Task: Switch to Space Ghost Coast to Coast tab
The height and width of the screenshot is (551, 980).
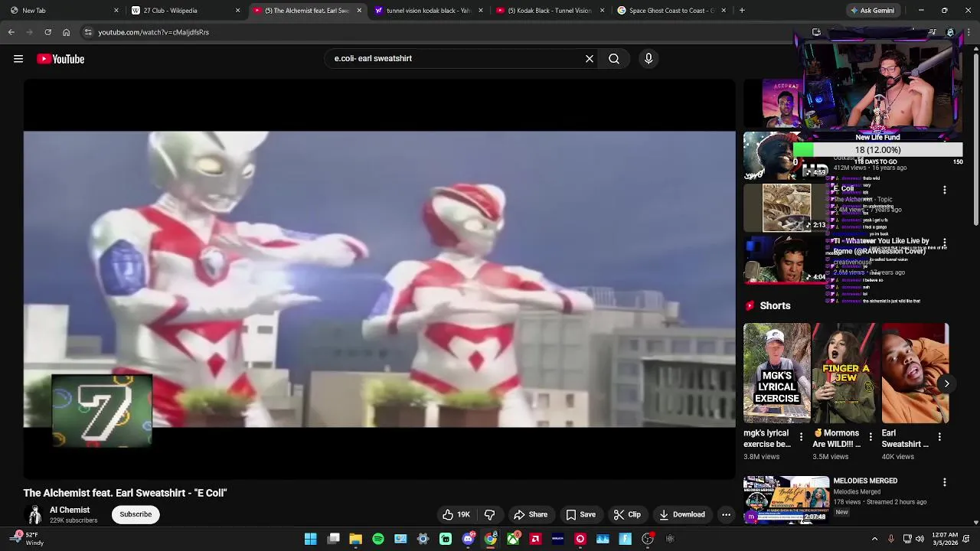Action: 671,11
